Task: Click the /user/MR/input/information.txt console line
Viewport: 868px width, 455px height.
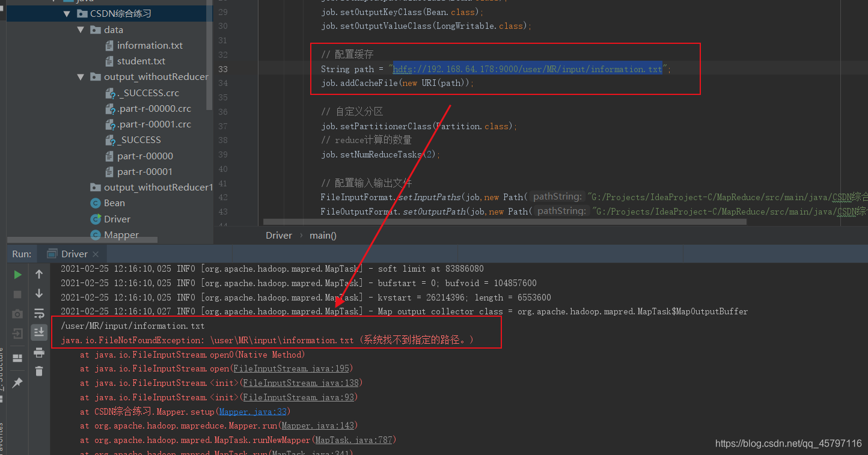Action: pyautogui.click(x=133, y=326)
